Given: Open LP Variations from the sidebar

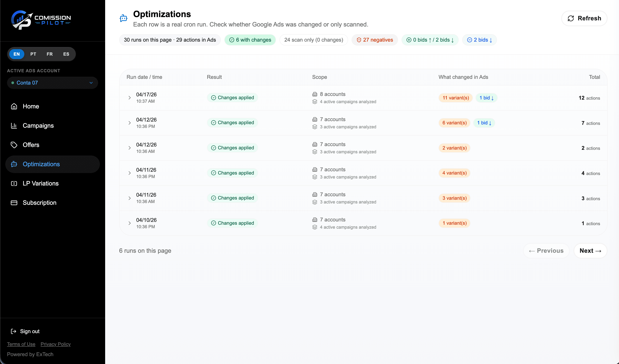Looking at the screenshot, I should point(41,183).
